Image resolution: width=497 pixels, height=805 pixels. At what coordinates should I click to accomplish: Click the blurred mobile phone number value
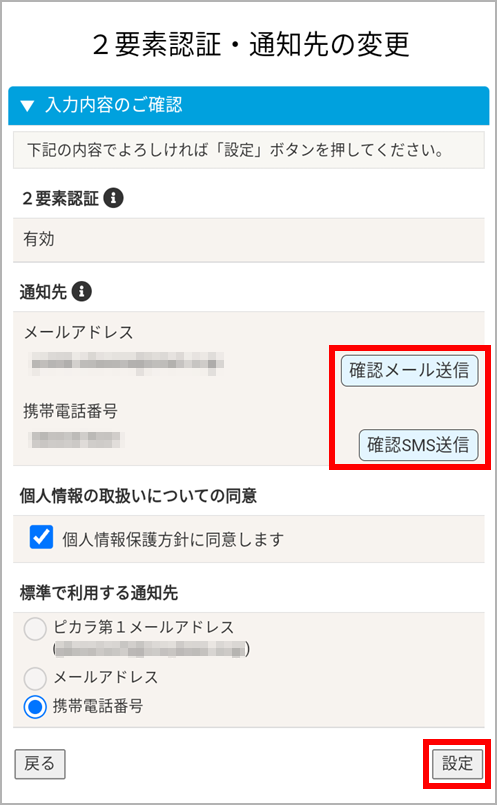click(x=77, y=440)
